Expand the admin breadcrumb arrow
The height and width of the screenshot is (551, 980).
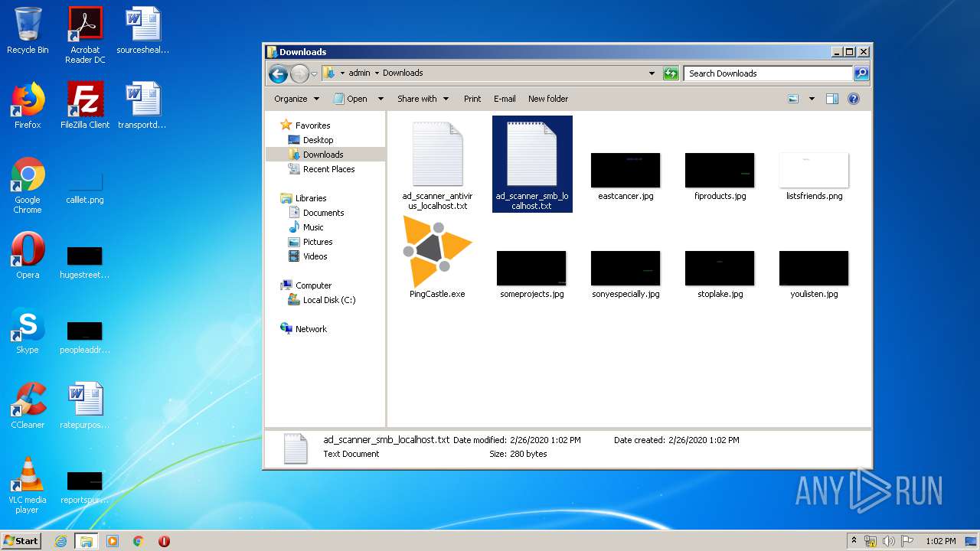377,73
